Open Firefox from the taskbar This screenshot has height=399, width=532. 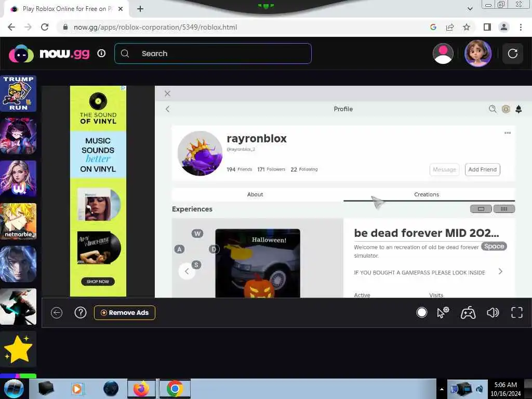[141, 389]
